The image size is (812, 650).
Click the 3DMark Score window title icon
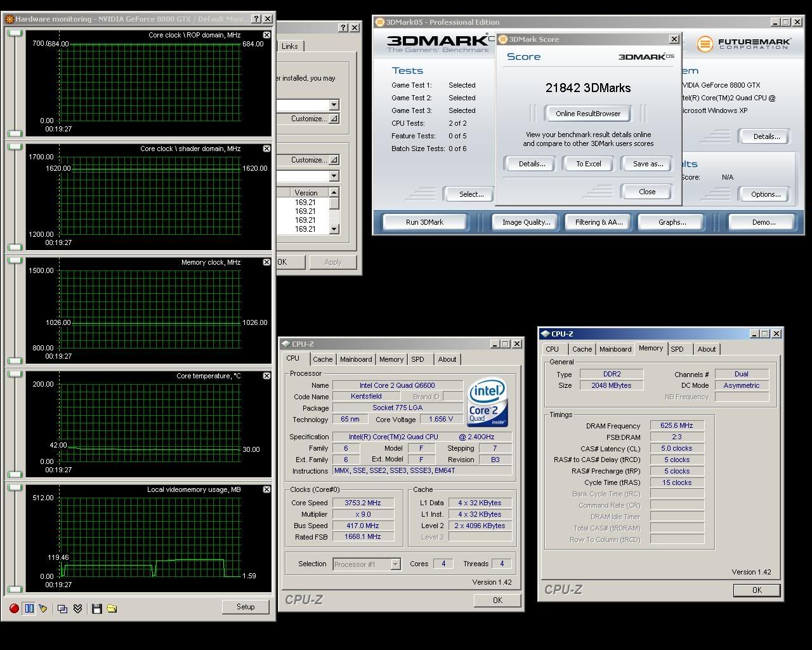[x=504, y=39]
